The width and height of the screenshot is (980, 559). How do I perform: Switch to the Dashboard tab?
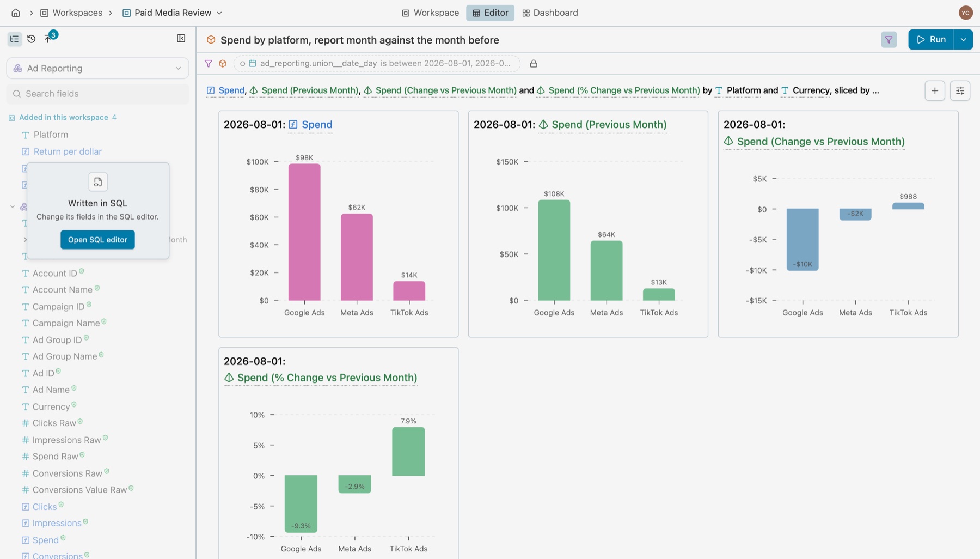(x=550, y=13)
